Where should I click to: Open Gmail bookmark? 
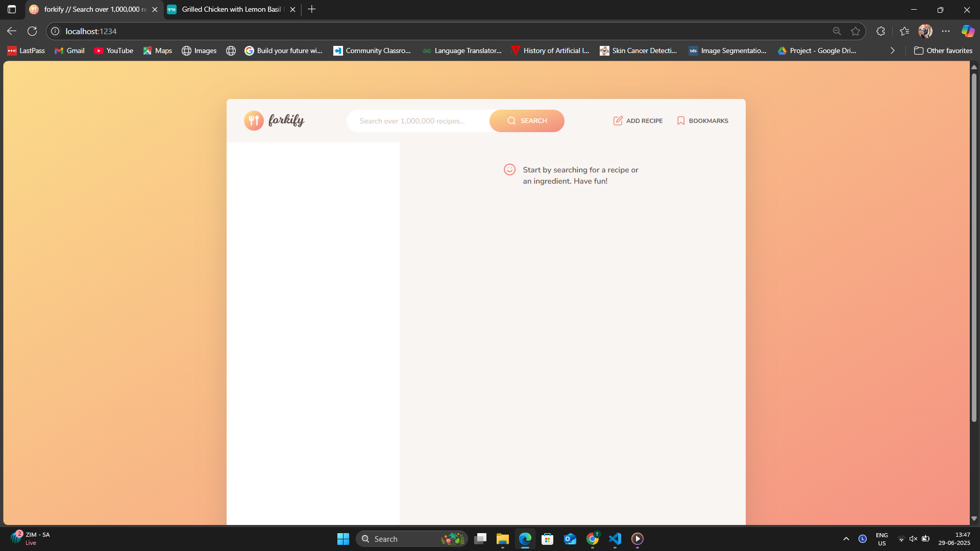(x=69, y=51)
